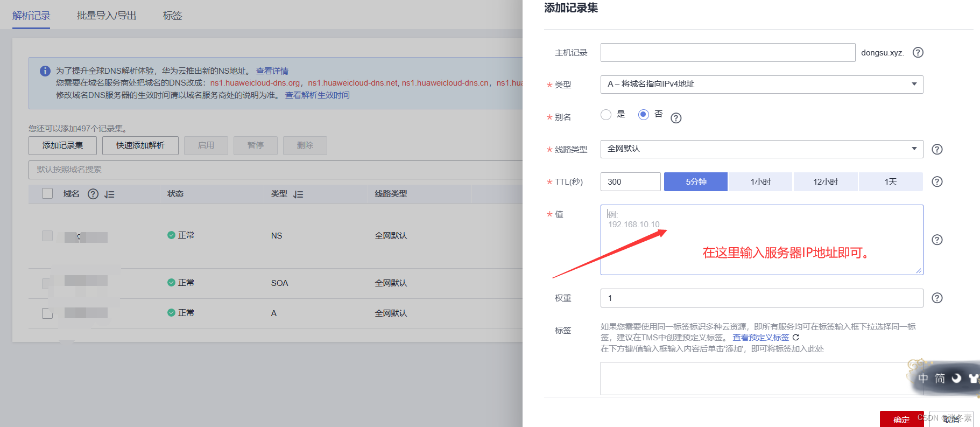Select the No alias radio button

(643, 115)
